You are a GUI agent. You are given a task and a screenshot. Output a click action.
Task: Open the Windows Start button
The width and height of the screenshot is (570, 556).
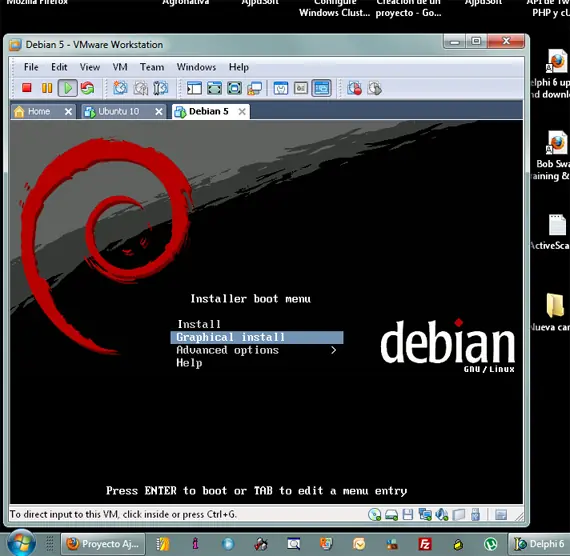click(x=21, y=544)
